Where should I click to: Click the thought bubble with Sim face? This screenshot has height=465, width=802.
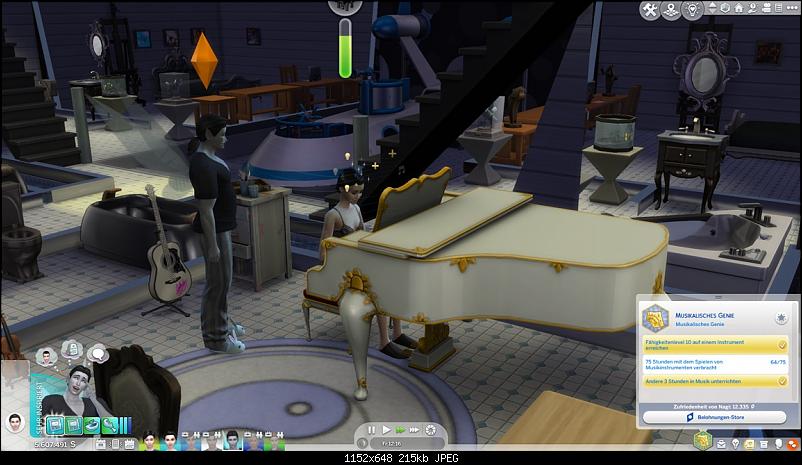[46, 358]
